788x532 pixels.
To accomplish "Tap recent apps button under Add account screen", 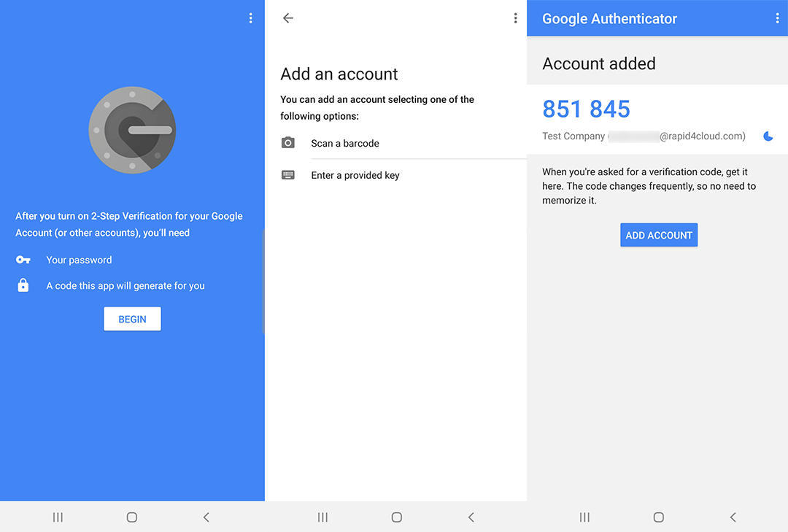I will pyautogui.click(x=322, y=517).
